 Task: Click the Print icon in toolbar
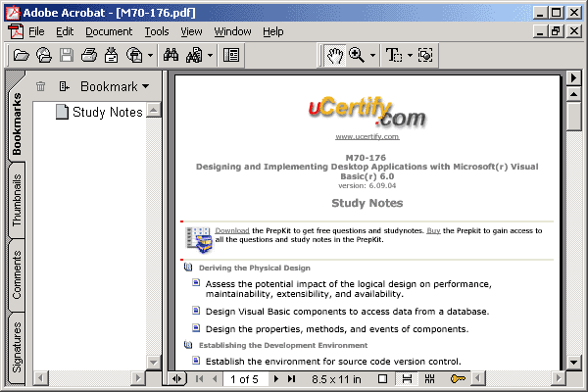[89, 56]
